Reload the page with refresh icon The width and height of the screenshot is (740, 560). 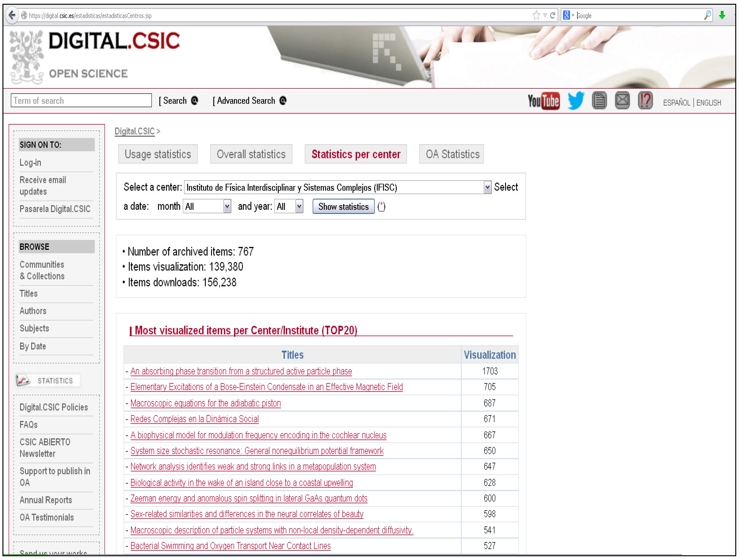(553, 15)
